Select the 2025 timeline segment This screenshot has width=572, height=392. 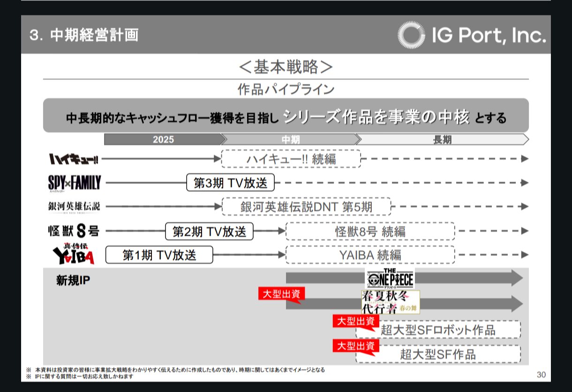163,140
